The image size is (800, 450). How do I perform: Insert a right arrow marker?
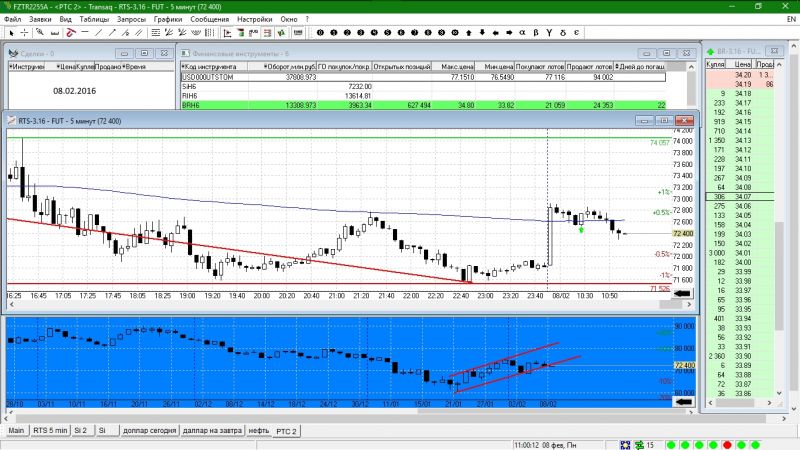point(509,33)
